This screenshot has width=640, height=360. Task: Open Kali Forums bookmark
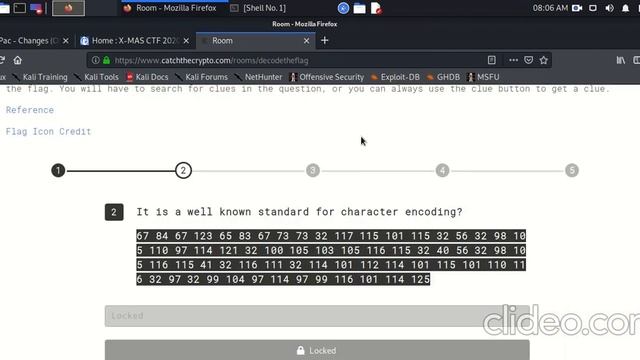(202, 77)
